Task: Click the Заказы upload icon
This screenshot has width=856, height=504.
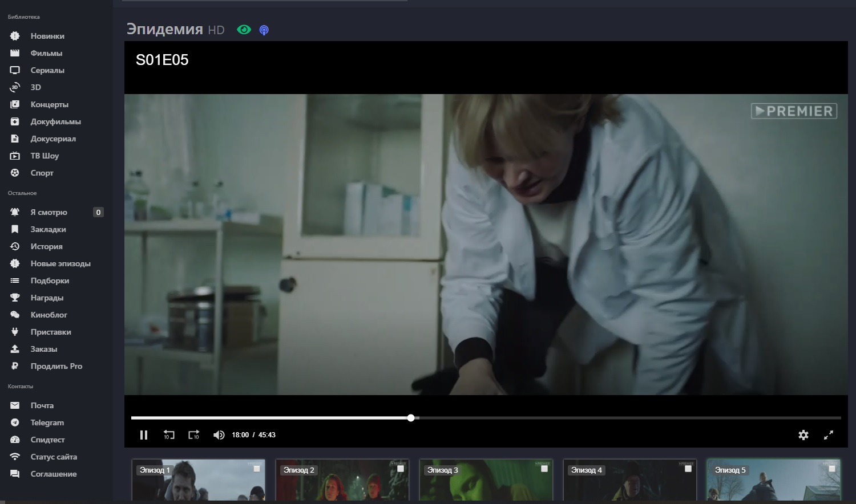Action: pyautogui.click(x=15, y=349)
